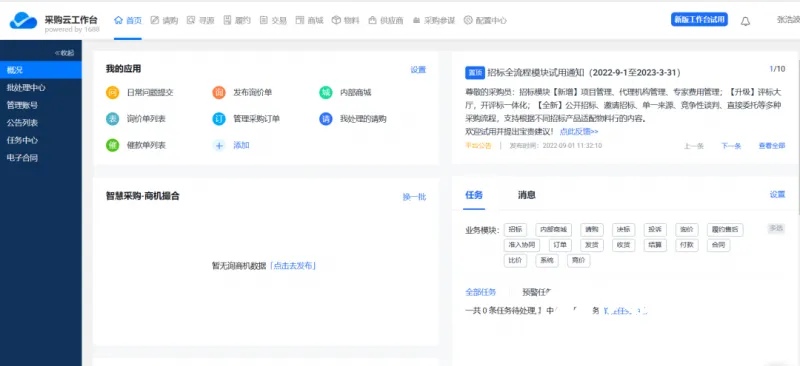
Task: Click 设置 link in the 任务 panel
Action: [778, 195]
